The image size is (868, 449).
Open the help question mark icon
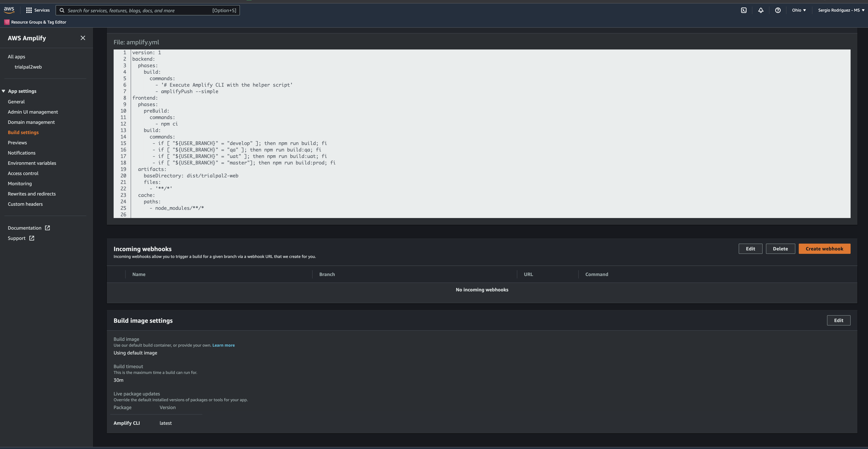778,10
